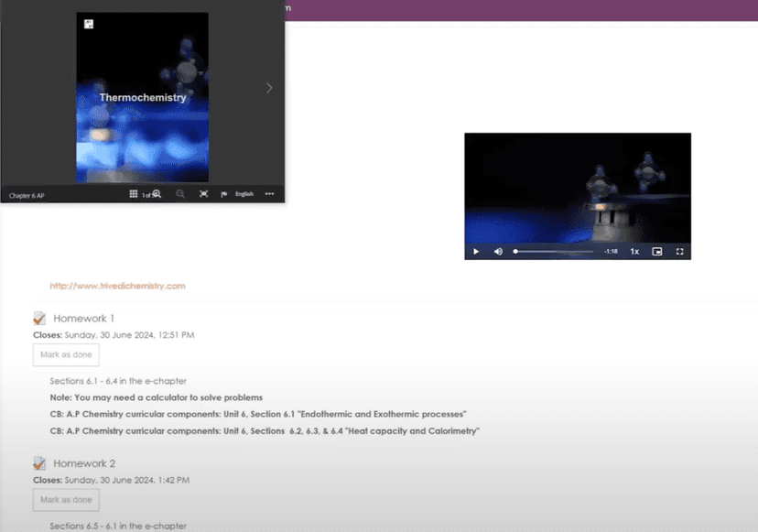Open the 1x playback speed menu
The height and width of the screenshot is (532, 758).
(634, 251)
